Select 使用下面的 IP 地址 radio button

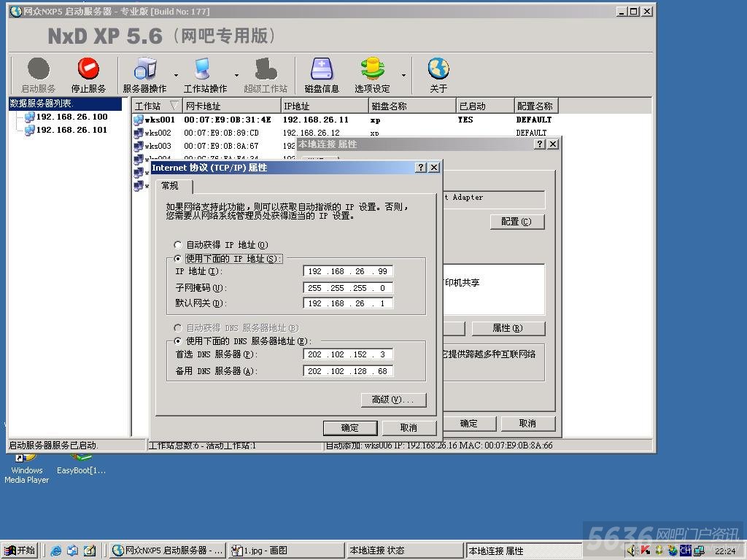tap(178, 259)
